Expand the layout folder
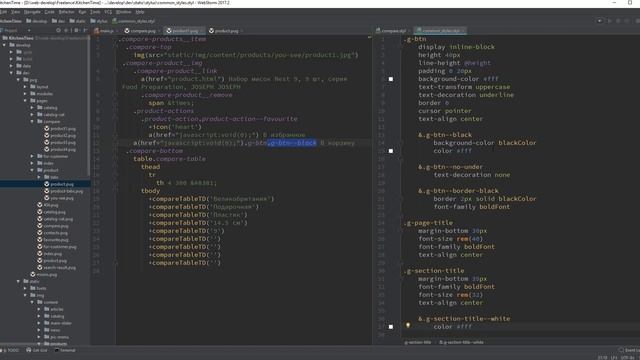 point(25,87)
